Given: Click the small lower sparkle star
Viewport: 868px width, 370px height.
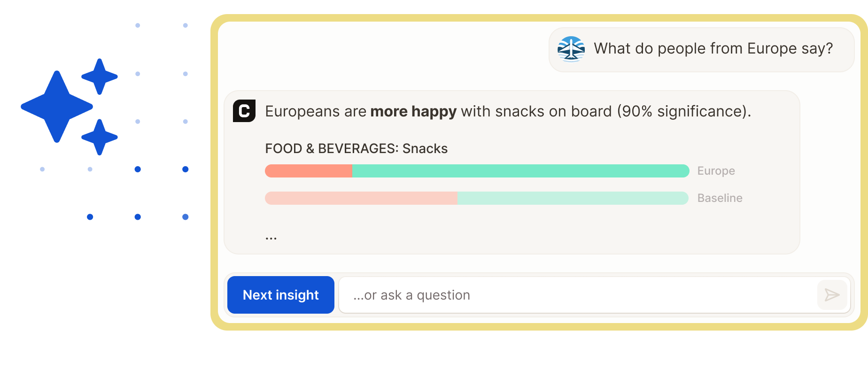Looking at the screenshot, I should click(x=100, y=137).
